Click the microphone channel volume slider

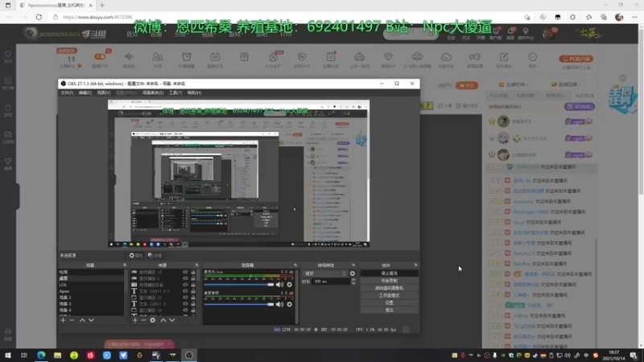238,285
